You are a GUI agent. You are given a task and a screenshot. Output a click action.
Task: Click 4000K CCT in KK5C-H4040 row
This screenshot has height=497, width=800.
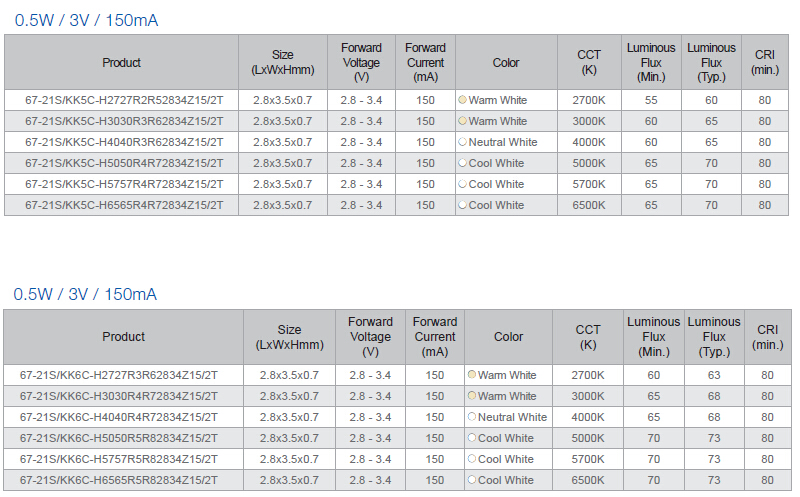point(589,142)
